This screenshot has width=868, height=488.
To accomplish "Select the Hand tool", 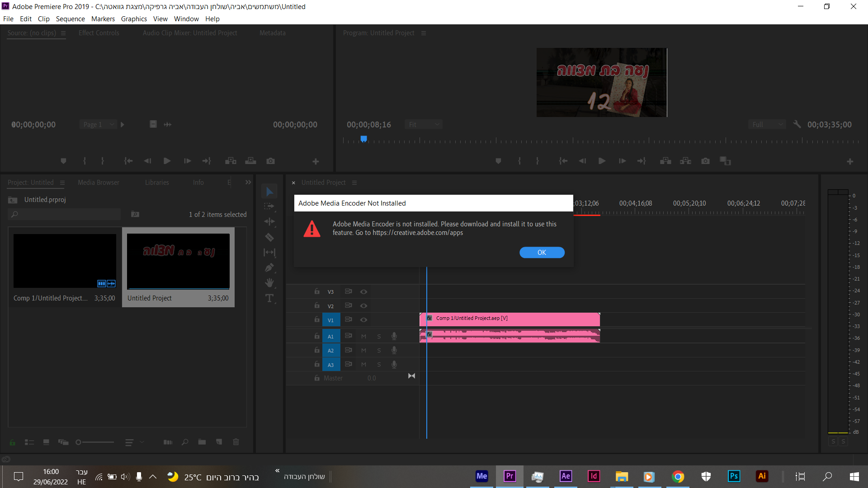I will point(269,283).
